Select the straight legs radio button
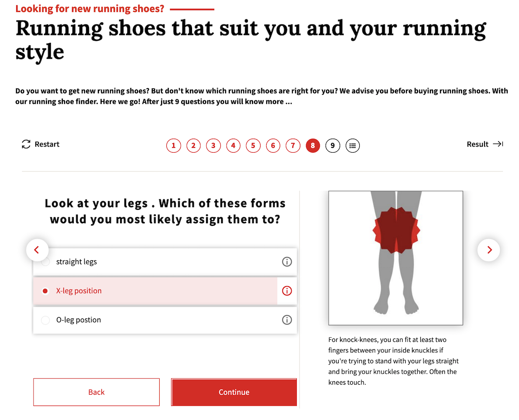Viewport: 519px width, 420px height. [45, 262]
